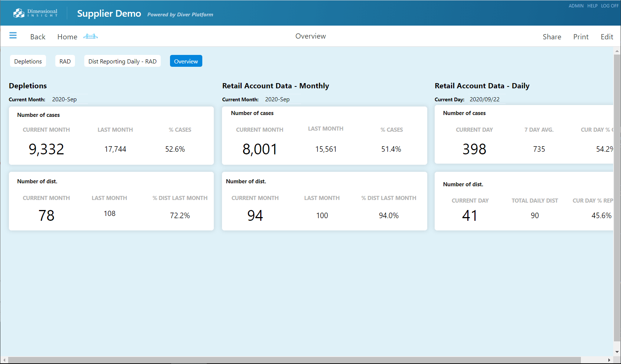
Task: Select the Dist Reporting Daily - RAD tab
Action: pyautogui.click(x=122, y=61)
